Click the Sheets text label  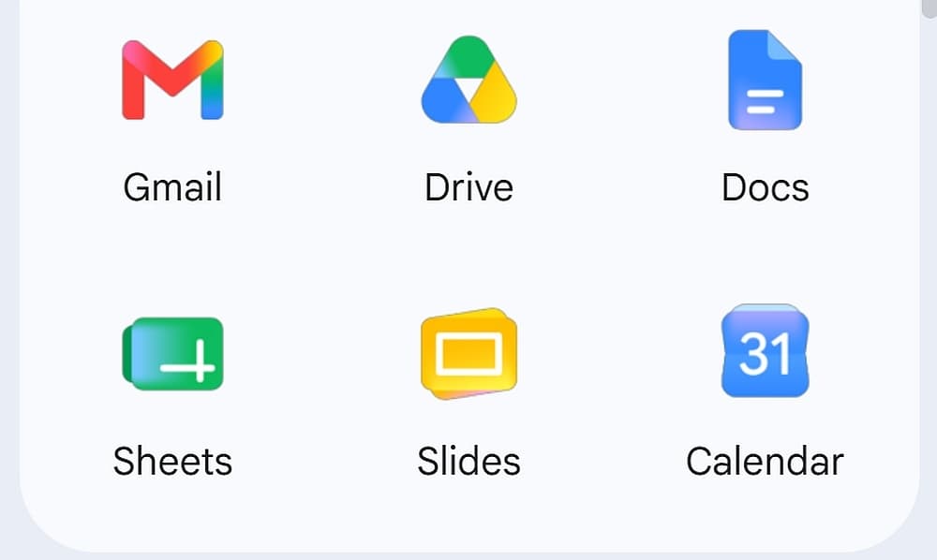pos(172,462)
